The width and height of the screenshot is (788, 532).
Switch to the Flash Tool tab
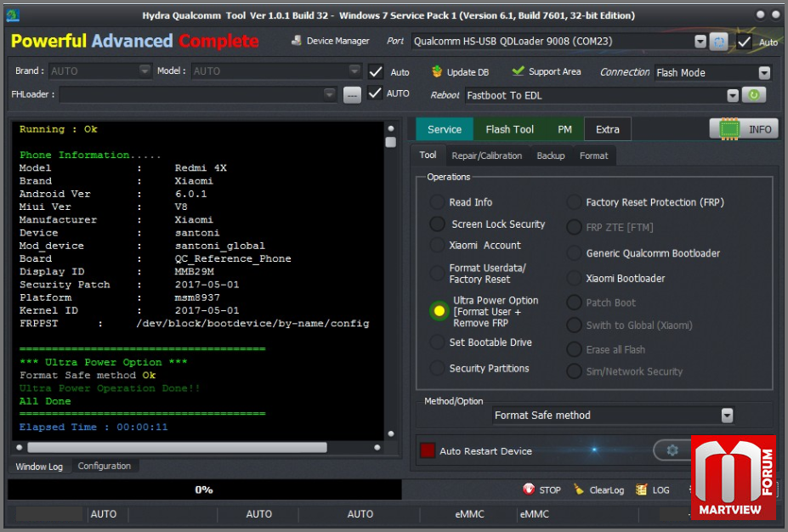point(509,129)
